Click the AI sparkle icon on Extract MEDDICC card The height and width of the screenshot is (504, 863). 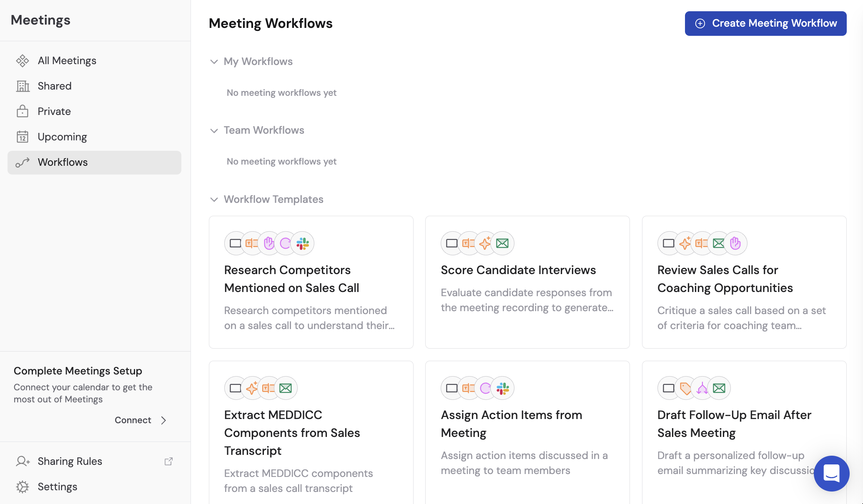(x=252, y=388)
